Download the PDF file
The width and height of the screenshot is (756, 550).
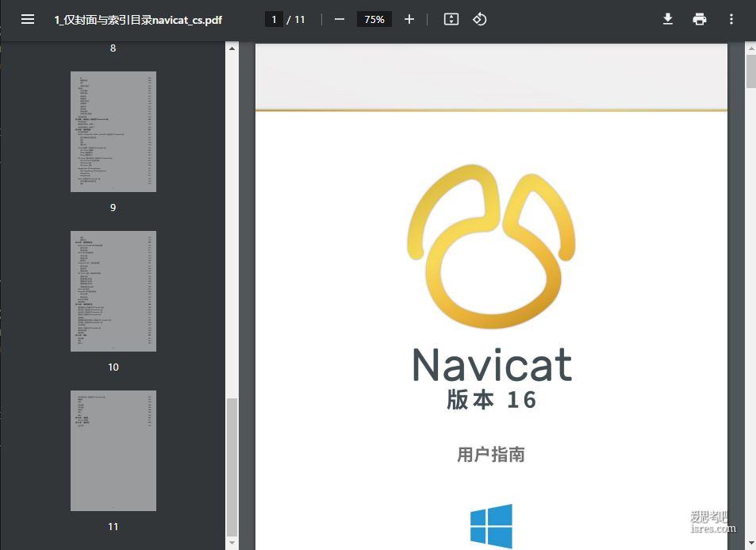point(668,19)
